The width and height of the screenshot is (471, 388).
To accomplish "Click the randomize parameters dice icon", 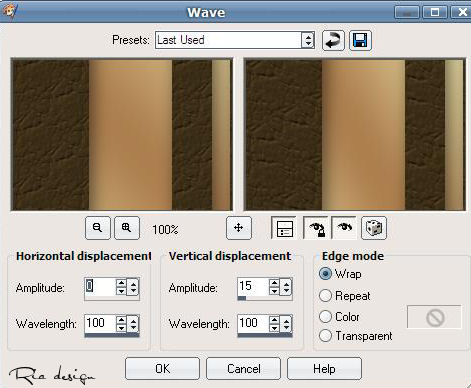I will coord(374,228).
